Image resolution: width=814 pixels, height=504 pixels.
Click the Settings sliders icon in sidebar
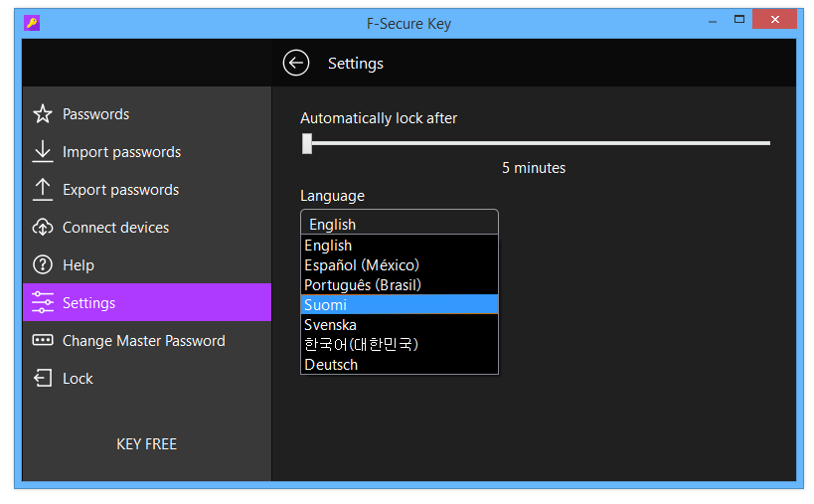coord(43,302)
